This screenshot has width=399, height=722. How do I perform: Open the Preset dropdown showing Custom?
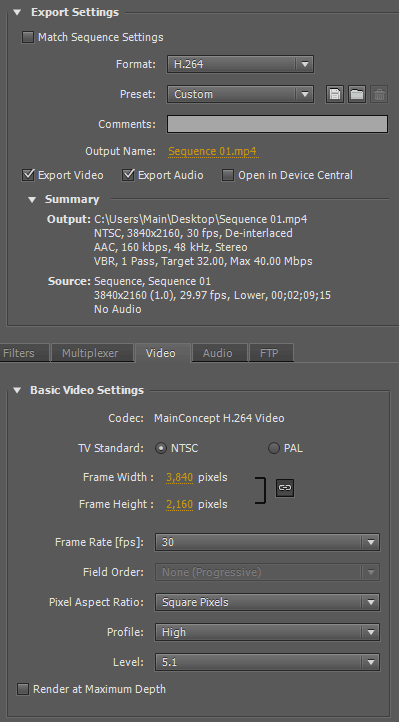click(x=240, y=94)
